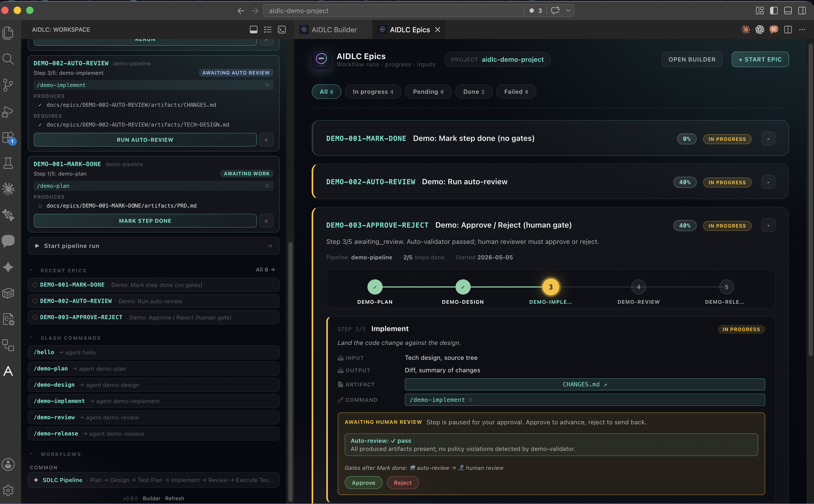Select the AIDLC Epics tab
The width and height of the screenshot is (814, 504).
pyautogui.click(x=409, y=30)
